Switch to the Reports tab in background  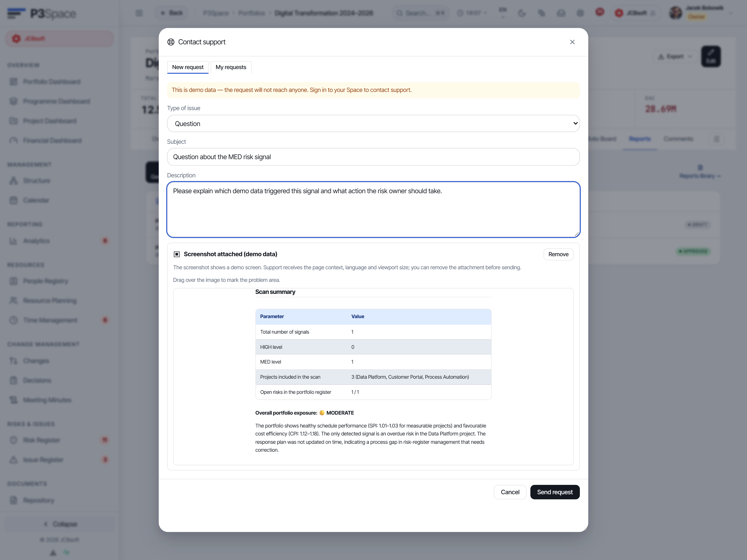[x=640, y=139]
